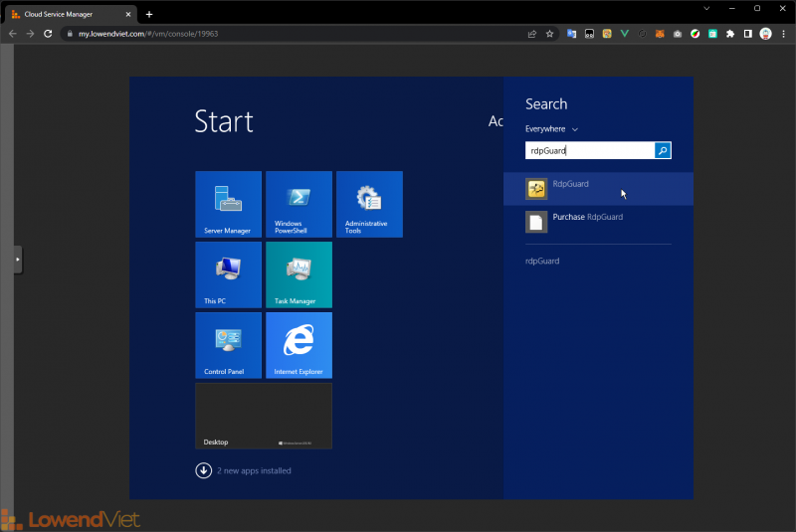Screen dimensions: 796x532
Task: Click the 2 new apps installed text
Action: 254,470
